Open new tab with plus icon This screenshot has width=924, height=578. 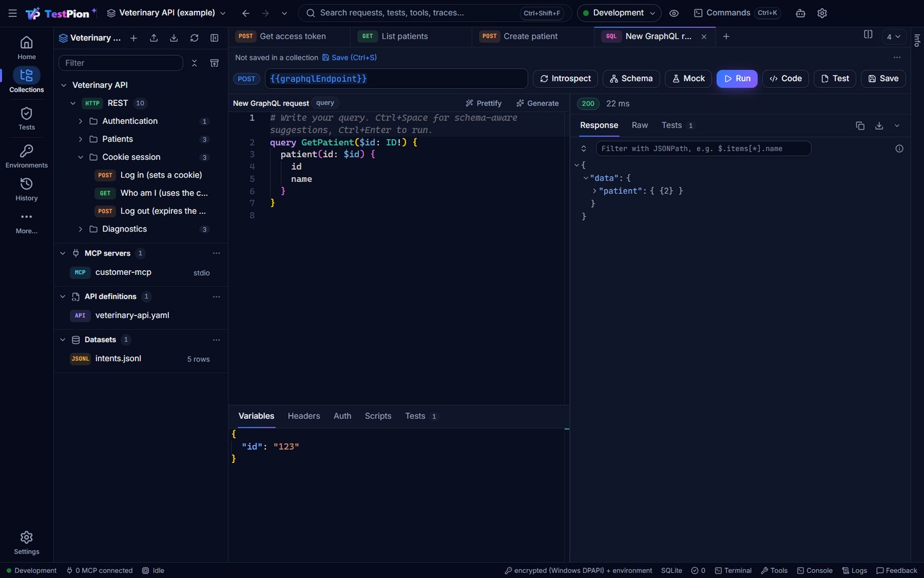[726, 37]
